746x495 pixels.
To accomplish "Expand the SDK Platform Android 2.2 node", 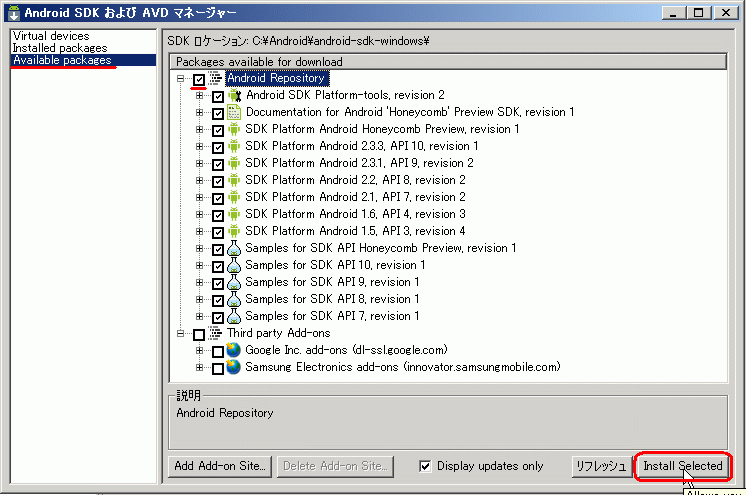I will pos(199,180).
